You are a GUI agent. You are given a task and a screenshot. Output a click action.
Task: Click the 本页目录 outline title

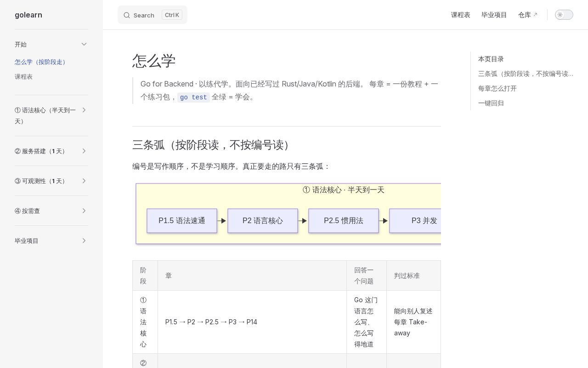tap(491, 59)
